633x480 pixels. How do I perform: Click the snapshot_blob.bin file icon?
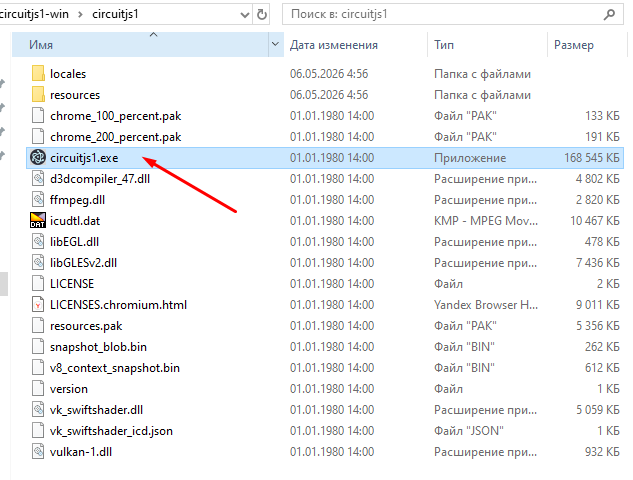(x=38, y=346)
